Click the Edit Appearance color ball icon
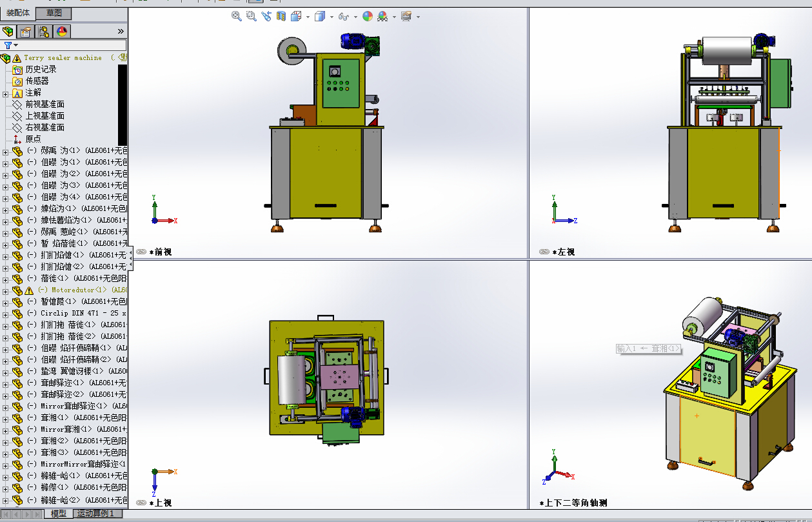 (x=368, y=16)
